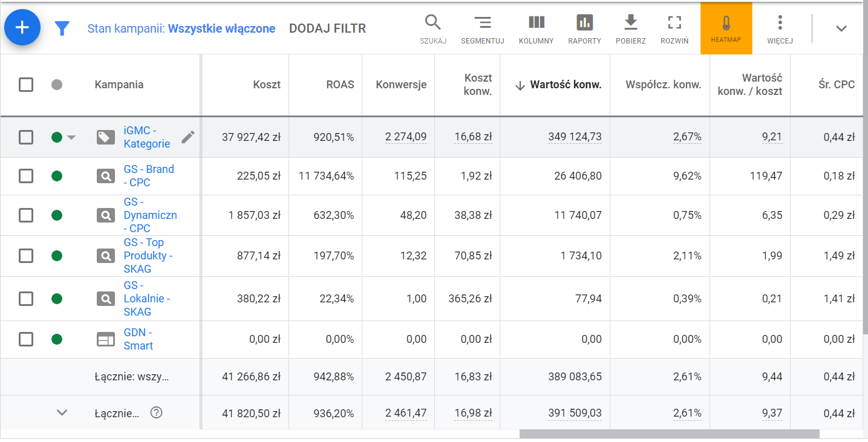Image resolution: width=868 pixels, height=442 pixels.
Task: Open status dropdown for iGMC - Kategorie
Action: click(x=71, y=137)
